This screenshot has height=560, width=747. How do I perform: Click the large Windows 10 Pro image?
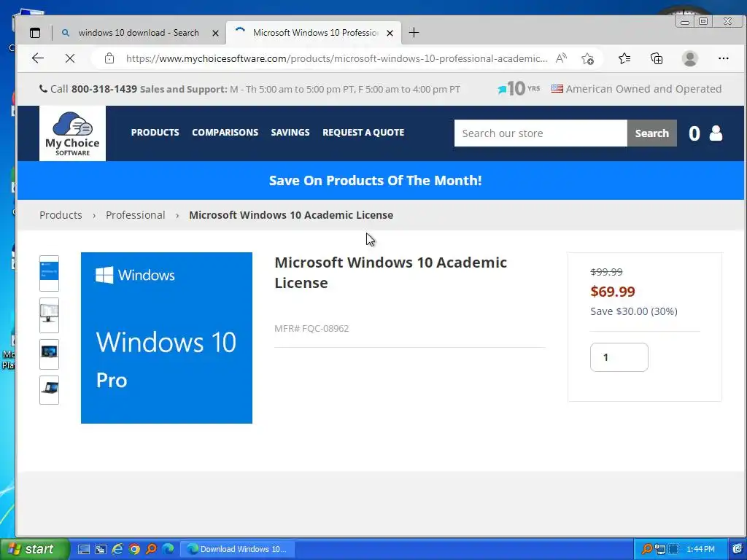point(167,338)
